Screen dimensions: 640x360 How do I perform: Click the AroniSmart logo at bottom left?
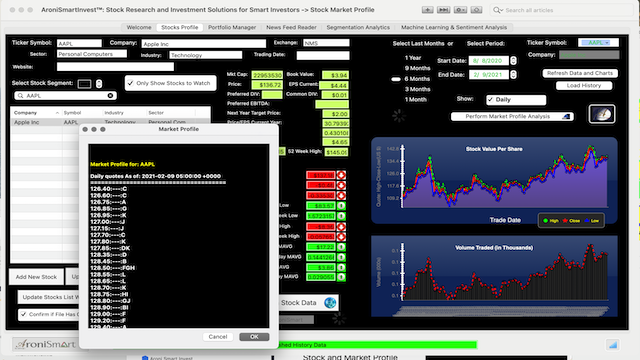click(45, 344)
